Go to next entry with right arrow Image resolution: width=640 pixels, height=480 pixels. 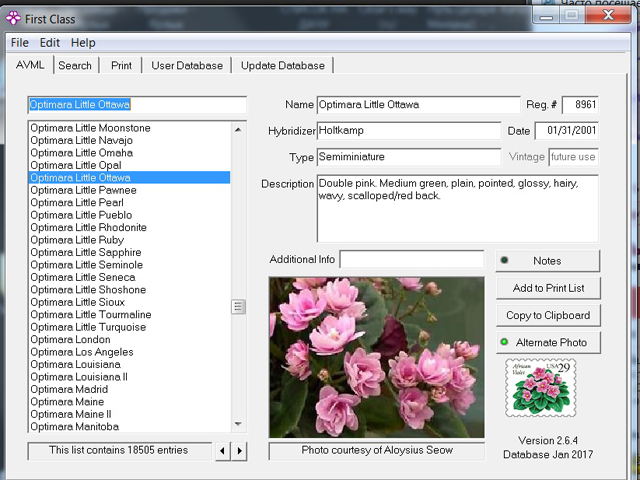239,451
